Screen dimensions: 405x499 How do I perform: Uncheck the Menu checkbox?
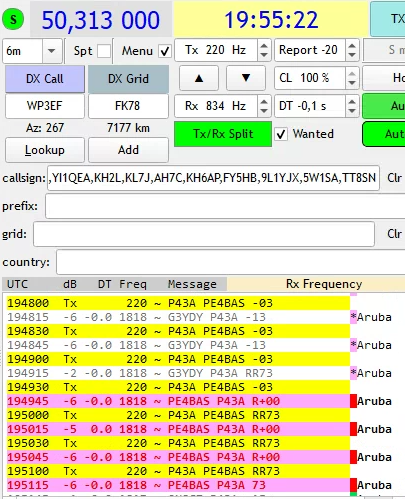[165, 51]
